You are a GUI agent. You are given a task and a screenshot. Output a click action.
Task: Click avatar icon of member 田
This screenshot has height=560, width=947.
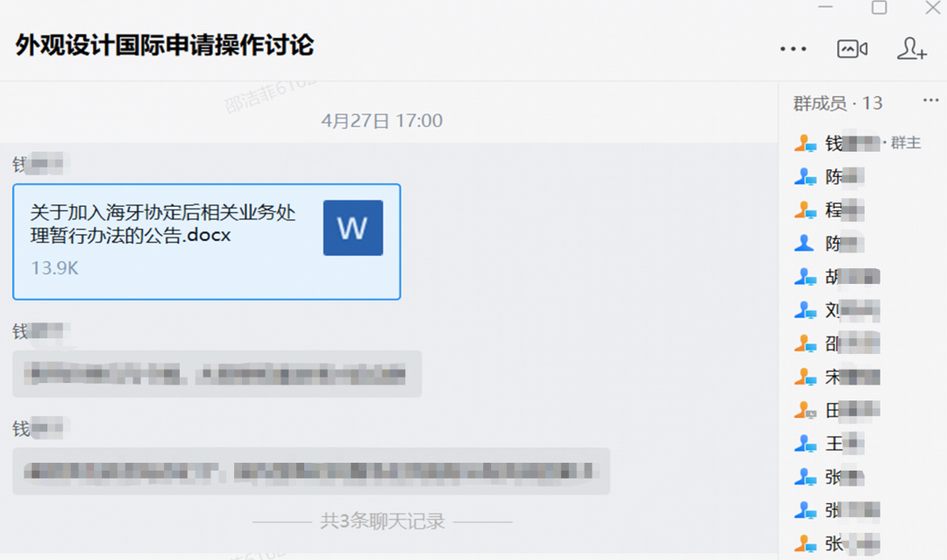point(804,410)
